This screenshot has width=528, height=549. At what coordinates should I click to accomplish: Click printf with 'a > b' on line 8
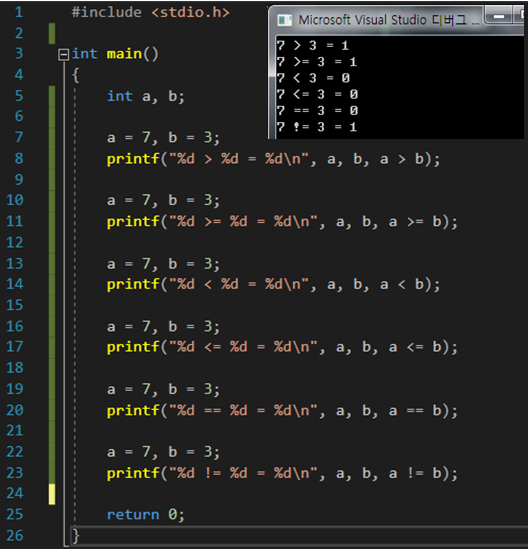pos(273,159)
